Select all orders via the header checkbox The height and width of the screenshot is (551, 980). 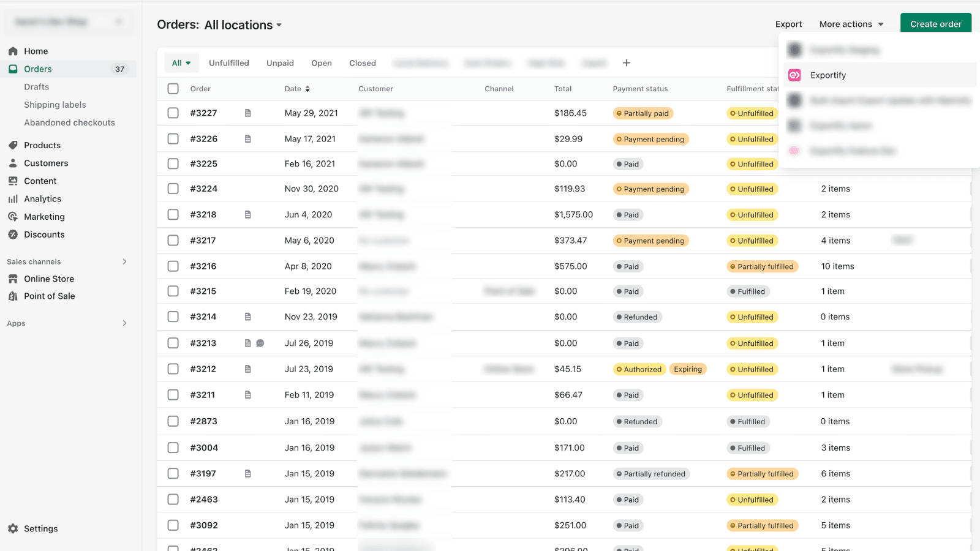click(173, 88)
